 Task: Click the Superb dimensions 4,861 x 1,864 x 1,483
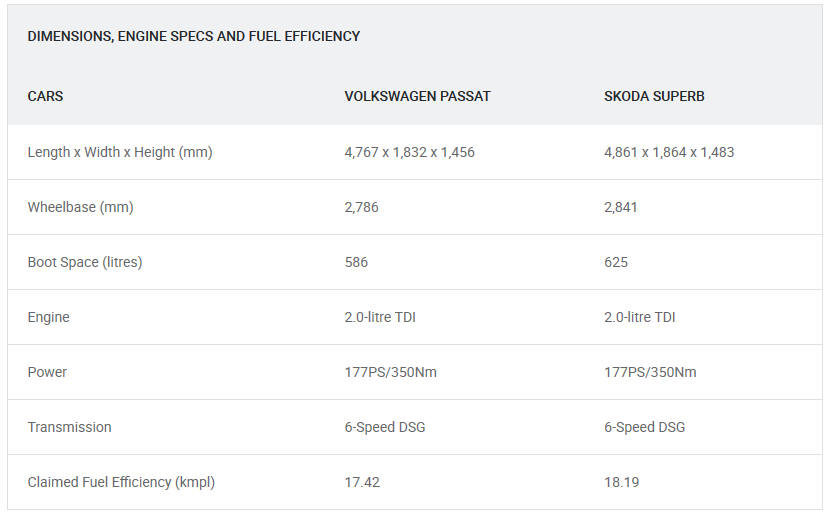point(669,152)
